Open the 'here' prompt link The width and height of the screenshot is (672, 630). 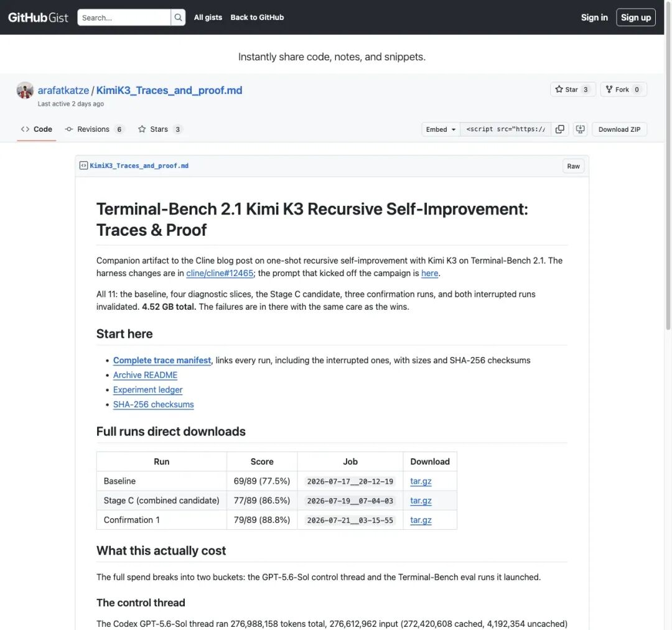point(429,273)
